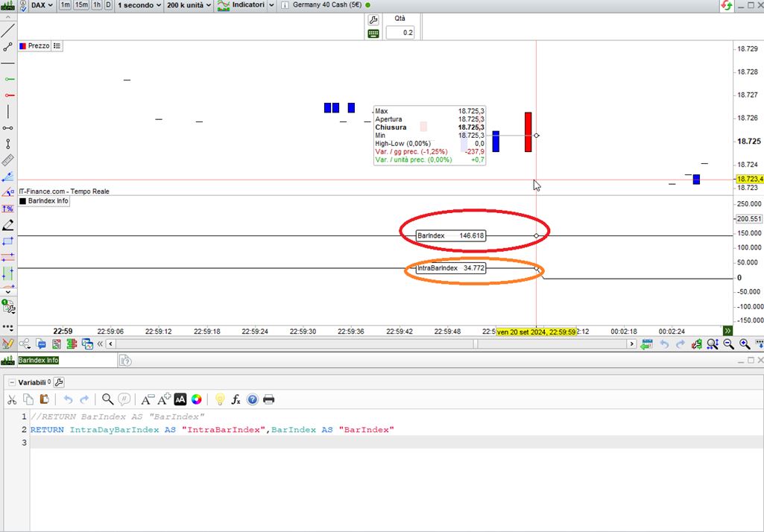Click the horizontal-vertical zoom fit icon
This screenshot has width=764, height=532.
click(713, 344)
